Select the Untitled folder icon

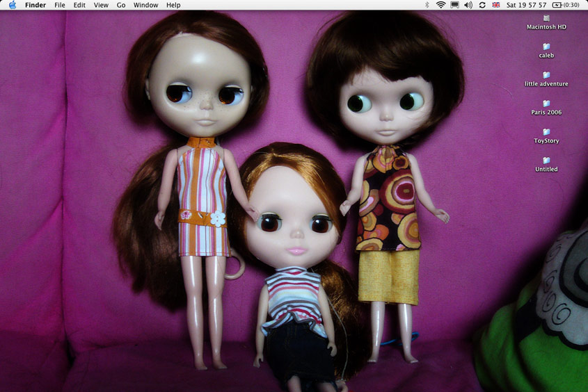pyautogui.click(x=546, y=161)
